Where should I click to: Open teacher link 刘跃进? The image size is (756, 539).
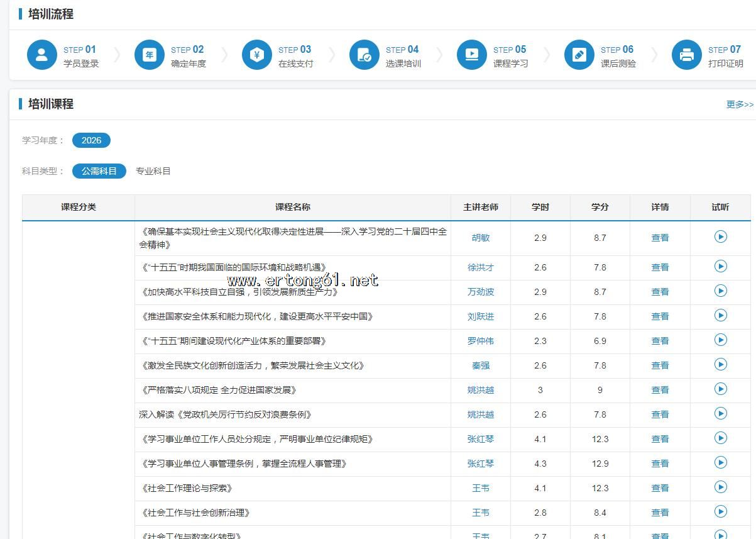pyautogui.click(x=481, y=316)
